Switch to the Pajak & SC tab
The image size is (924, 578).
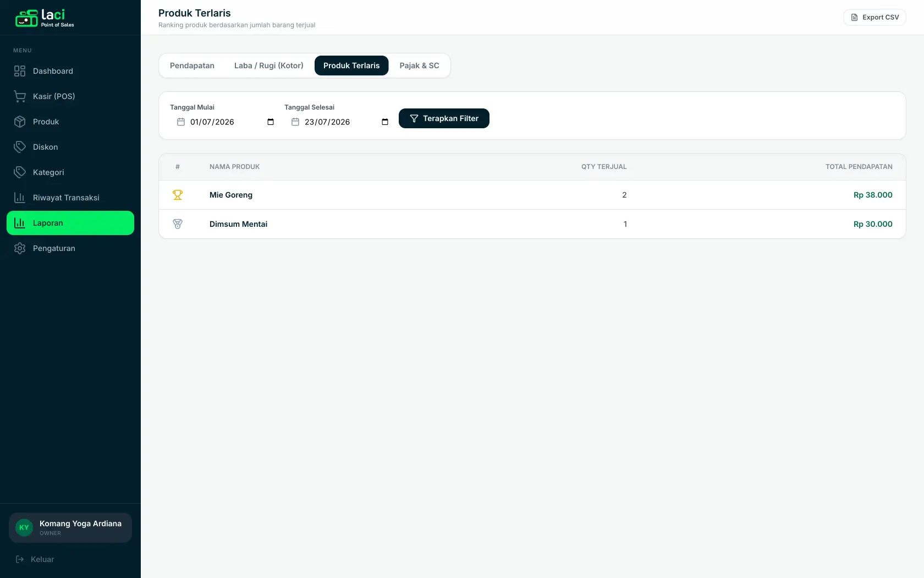pos(419,66)
